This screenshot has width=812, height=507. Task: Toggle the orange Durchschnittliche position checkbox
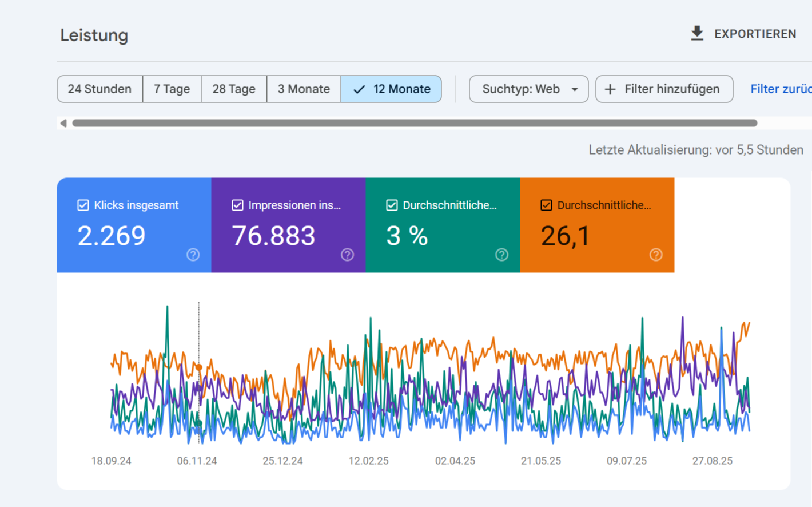[546, 205]
